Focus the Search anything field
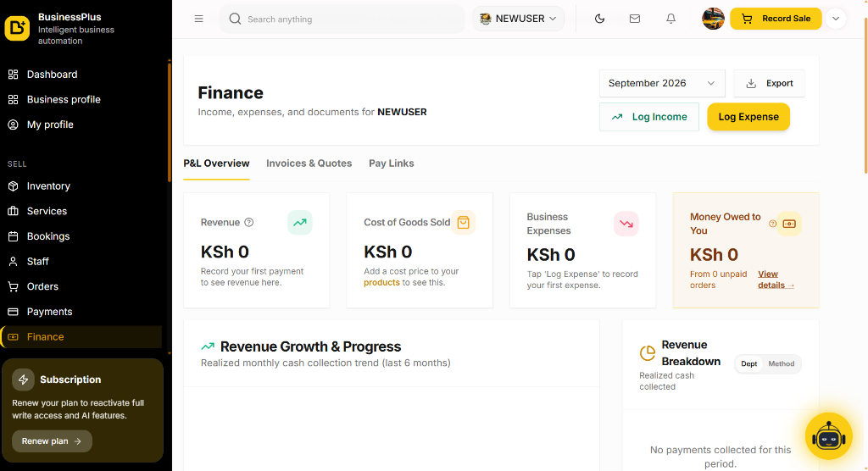The image size is (868, 471). (x=342, y=19)
